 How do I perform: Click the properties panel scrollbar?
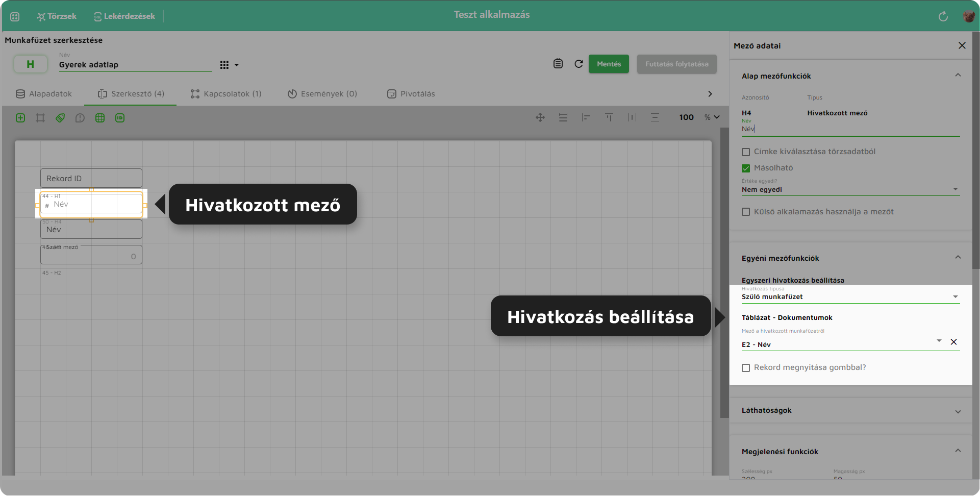(976, 151)
